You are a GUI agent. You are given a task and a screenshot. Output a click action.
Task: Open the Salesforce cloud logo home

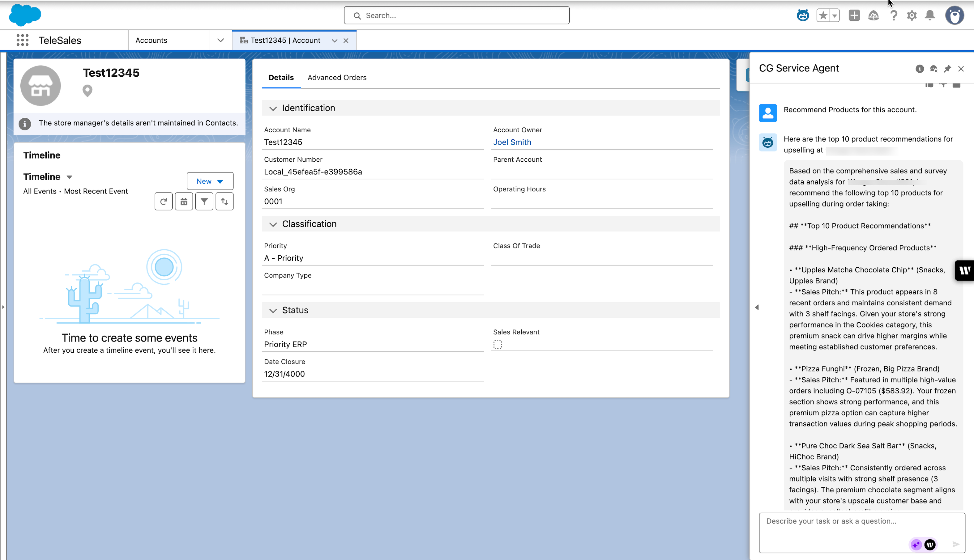(x=25, y=15)
